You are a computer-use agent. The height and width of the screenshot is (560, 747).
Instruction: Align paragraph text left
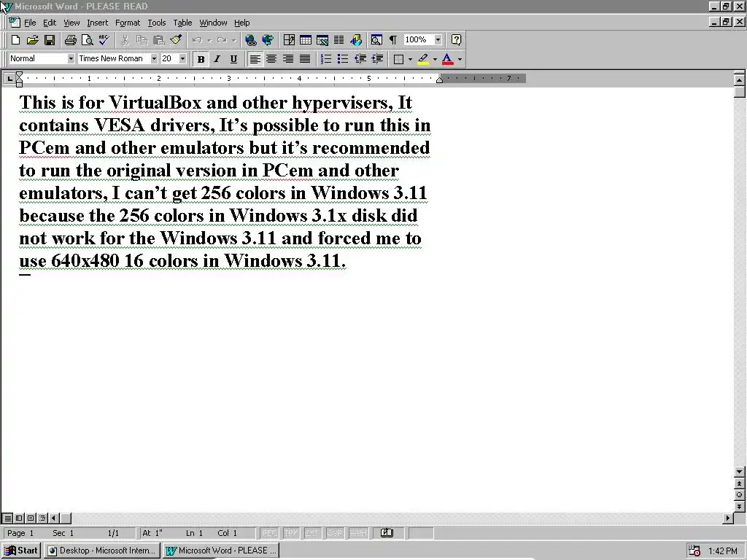255,59
